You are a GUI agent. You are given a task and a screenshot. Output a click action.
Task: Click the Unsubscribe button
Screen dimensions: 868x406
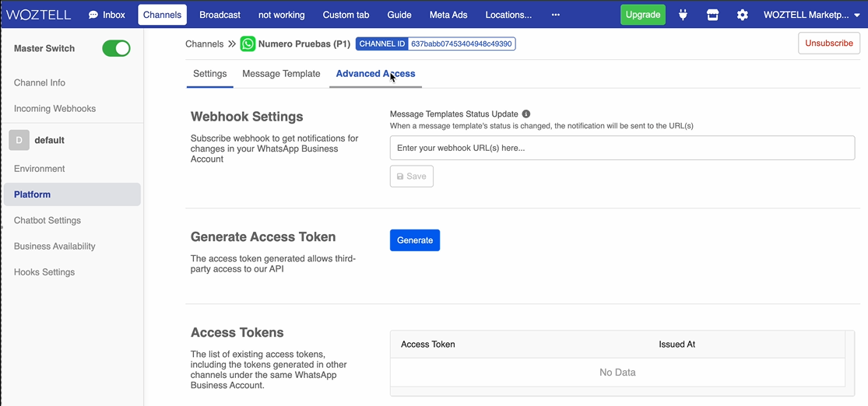[828, 44]
